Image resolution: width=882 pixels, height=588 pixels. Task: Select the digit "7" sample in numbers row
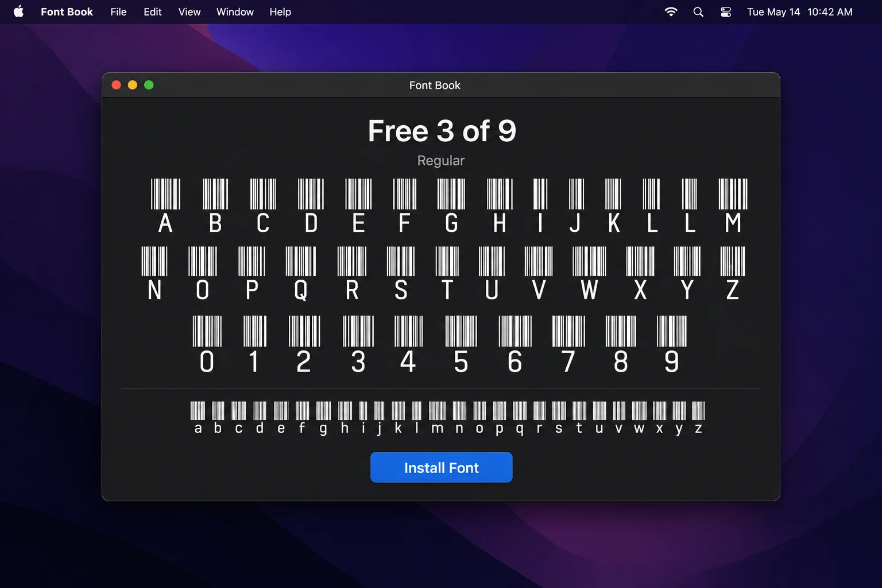[x=568, y=344]
